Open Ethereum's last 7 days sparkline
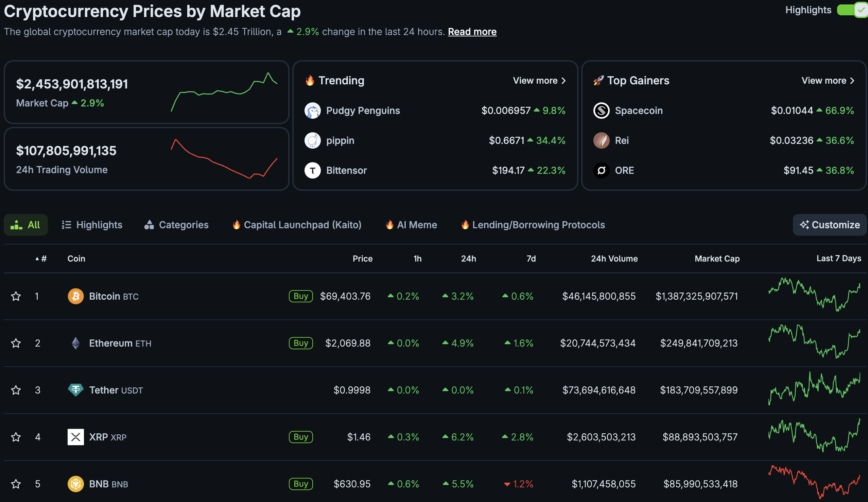Viewport: 868px width, 502px height. click(814, 341)
